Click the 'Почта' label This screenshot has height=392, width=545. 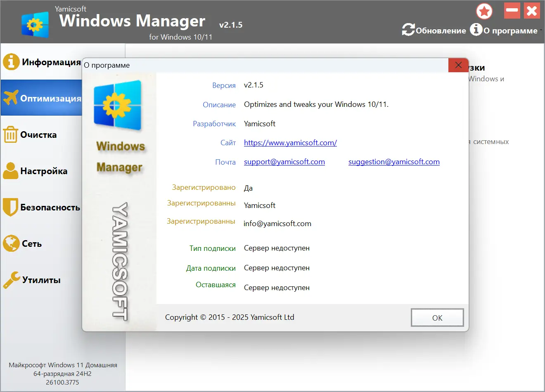point(225,162)
